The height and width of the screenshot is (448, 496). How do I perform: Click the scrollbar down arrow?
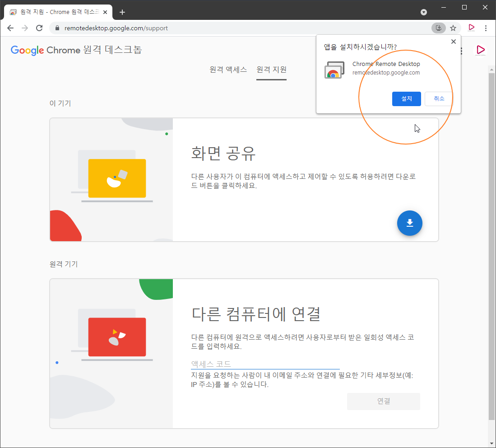click(491, 443)
